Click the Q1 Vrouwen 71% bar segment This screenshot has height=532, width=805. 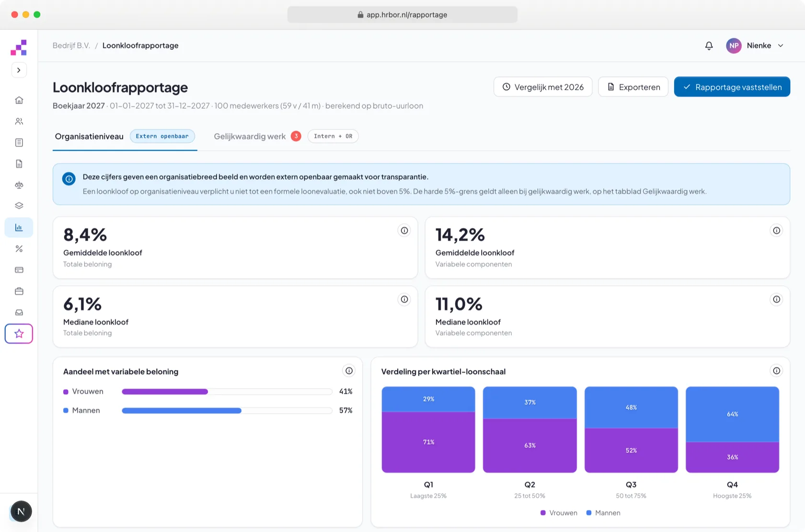pyautogui.click(x=428, y=442)
